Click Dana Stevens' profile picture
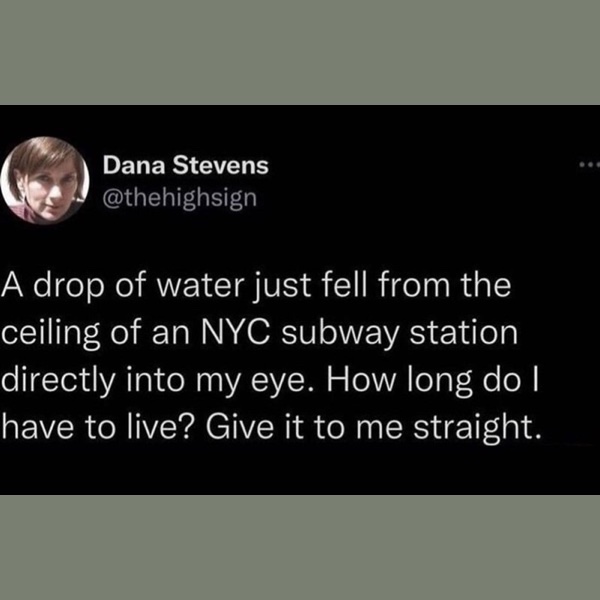This screenshot has height=600, width=600. pos(48,179)
